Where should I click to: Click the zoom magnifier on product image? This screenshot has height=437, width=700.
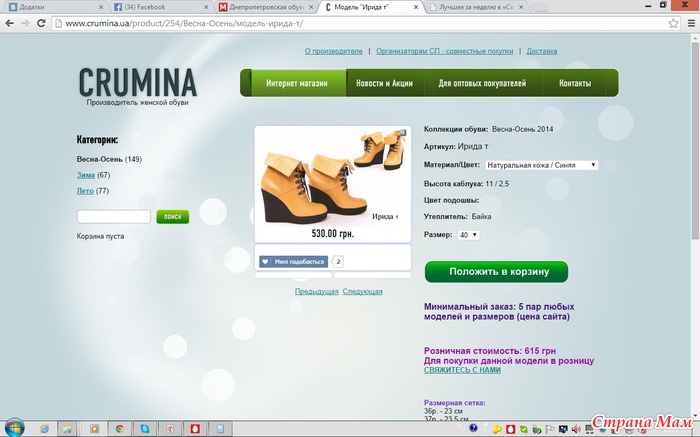pyautogui.click(x=403, y=133)
